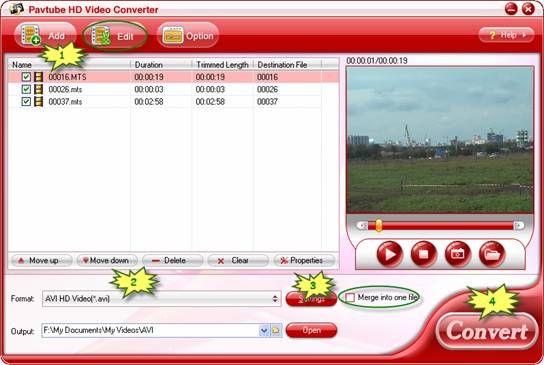Image resolution: width=544 pixels, height=365 pixels.
Task: Delete the selected file
Action: (172, 261)
